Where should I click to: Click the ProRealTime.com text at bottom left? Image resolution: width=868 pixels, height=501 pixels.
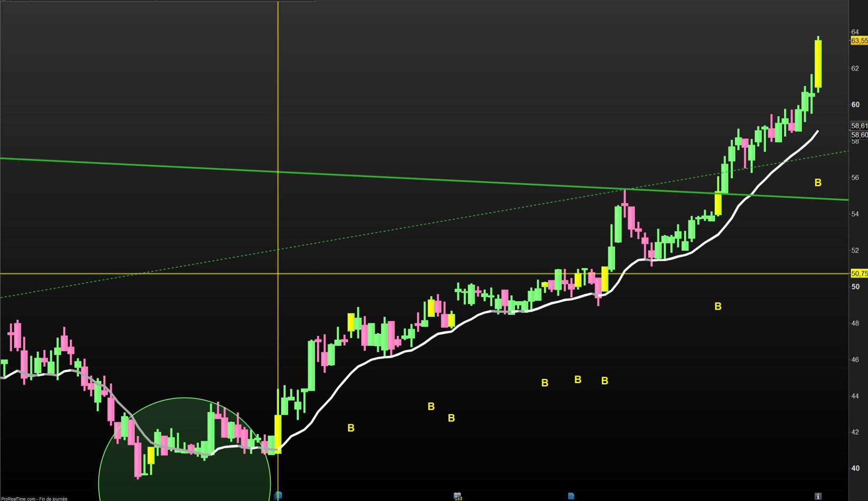pos(19,499)
